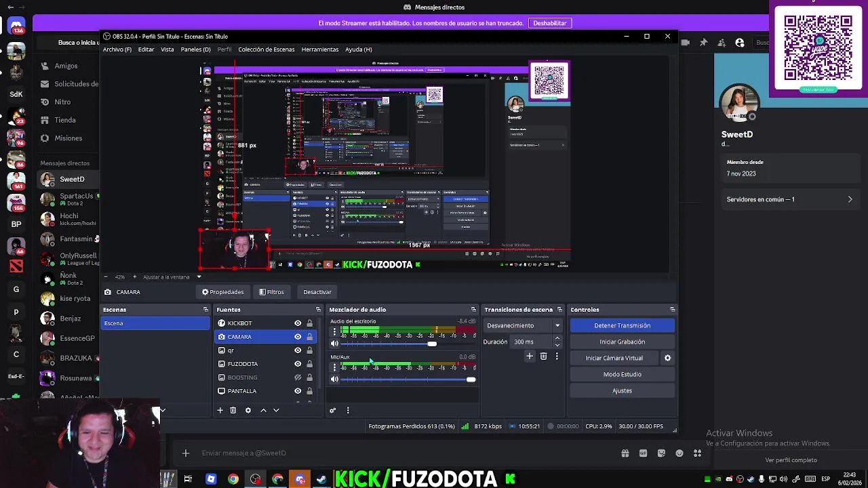Click Detener Transmisión button
The height and width of the screenshot is (488, 868).
(622, 325)
